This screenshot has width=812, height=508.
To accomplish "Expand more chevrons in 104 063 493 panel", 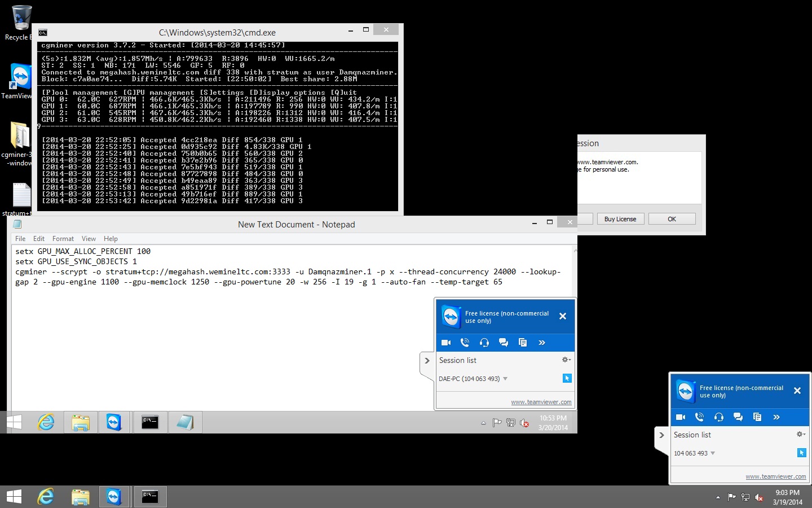I will [776, 417].
